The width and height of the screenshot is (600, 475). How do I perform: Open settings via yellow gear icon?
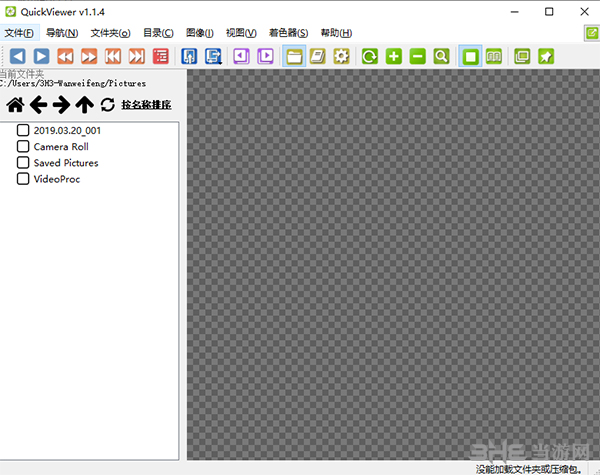(x=341, y=56)
